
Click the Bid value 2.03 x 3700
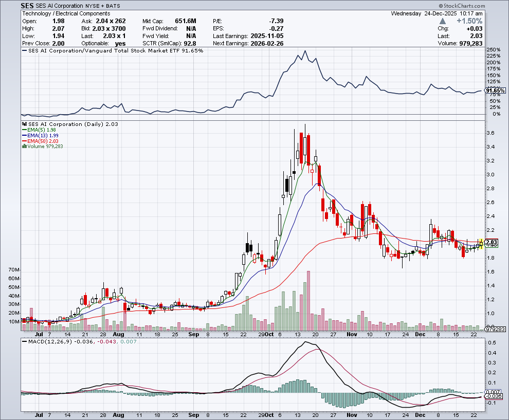(109, 29)
